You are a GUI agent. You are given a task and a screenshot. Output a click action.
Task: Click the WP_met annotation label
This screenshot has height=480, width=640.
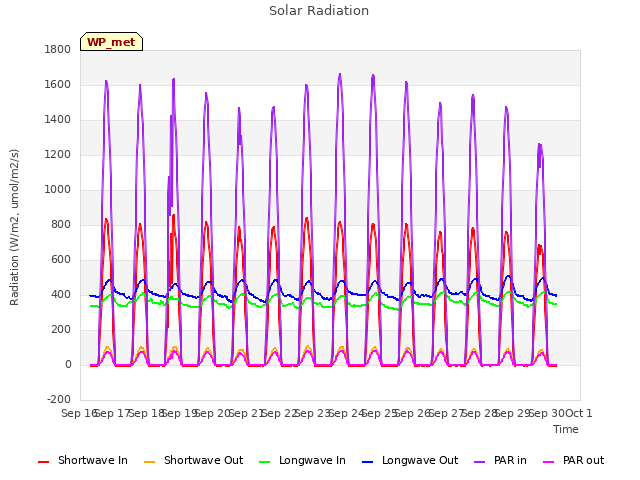point(111,42)
